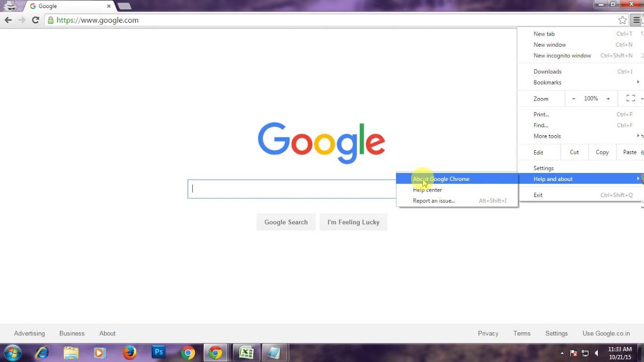This screenshot has height=362, width=644.
Task: Open Settings from the Chrome menu
Action: (x=581, y=168)
